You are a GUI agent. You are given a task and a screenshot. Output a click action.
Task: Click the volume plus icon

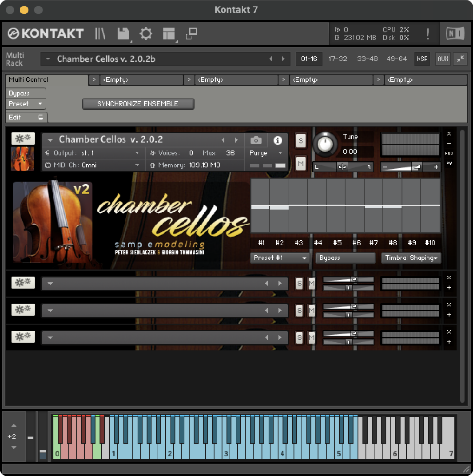[436, 167]
